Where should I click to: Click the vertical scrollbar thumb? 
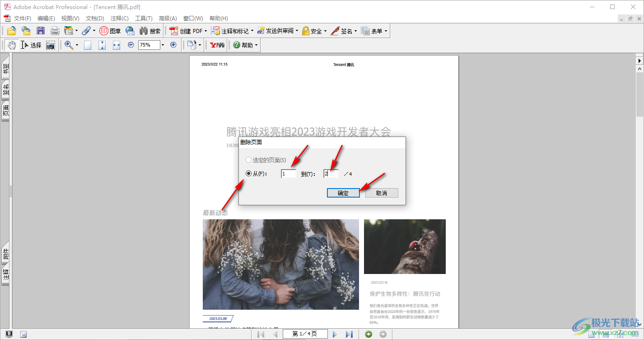(x=639, y=95)
